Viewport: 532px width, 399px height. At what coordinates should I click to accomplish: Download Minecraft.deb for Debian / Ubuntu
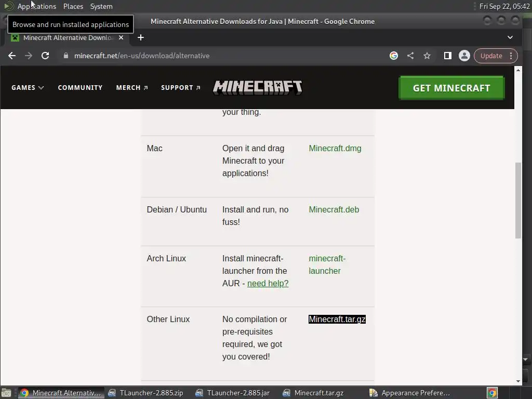click(x=334, y=210)
